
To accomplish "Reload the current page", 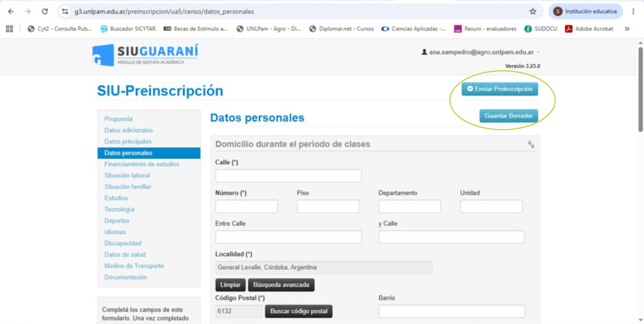I will [45, 11].
